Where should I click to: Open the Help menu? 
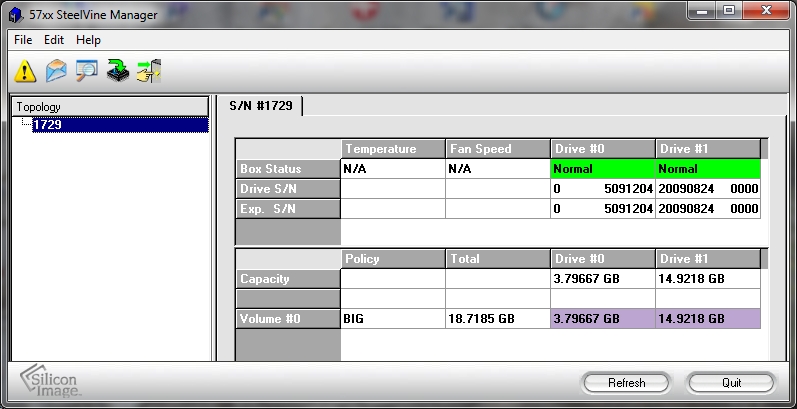pyautogui.click(x=88, y=40)
